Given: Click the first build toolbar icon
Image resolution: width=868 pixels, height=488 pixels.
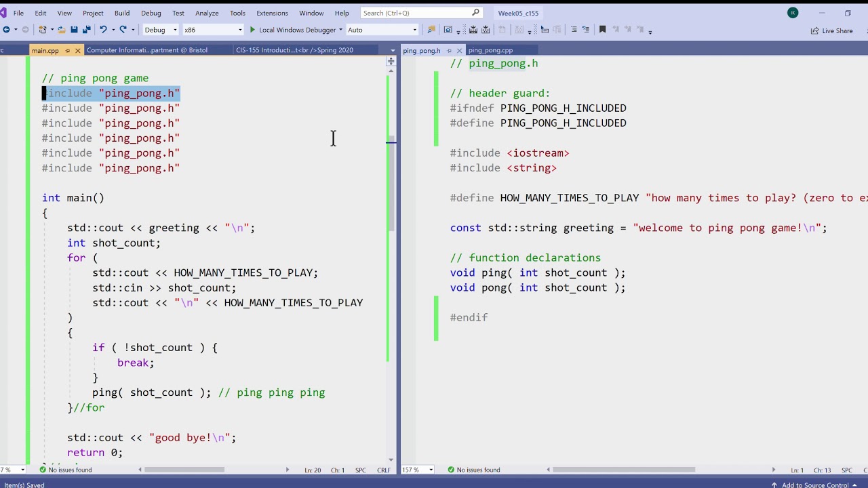Looking at the screenshot, I should [473, 30].
